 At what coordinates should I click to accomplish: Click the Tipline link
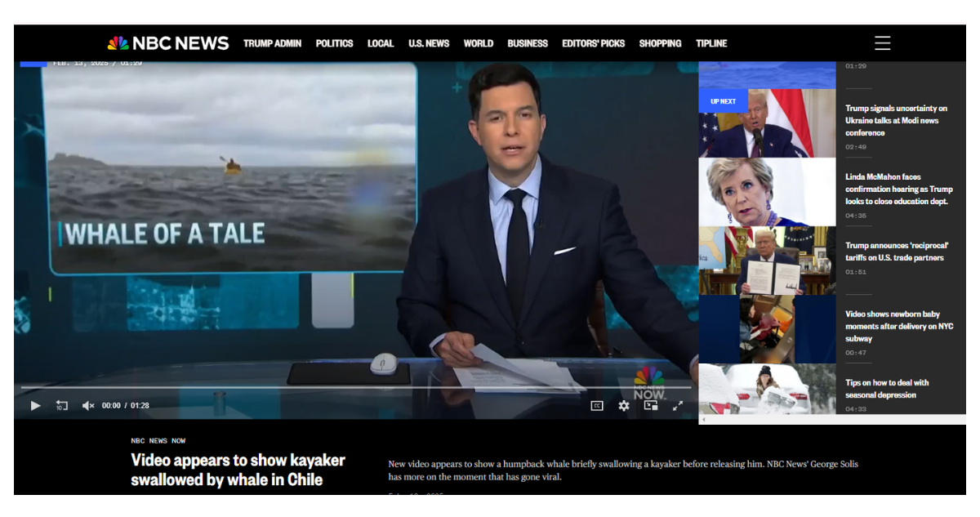click(x=711, y=43)
